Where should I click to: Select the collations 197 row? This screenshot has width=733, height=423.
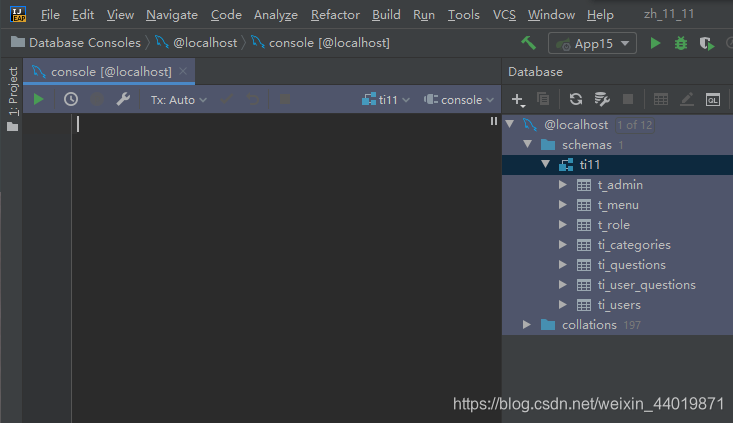click(618, 324)
